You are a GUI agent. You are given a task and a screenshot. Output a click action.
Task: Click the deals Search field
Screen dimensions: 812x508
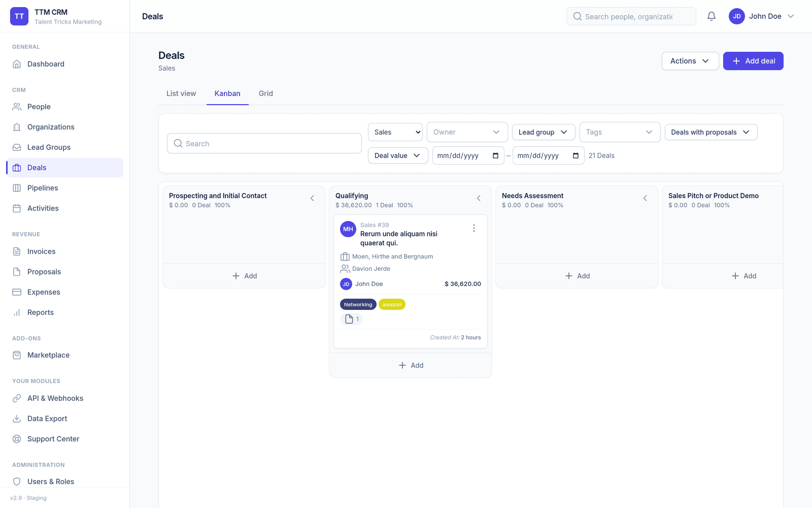[264, 143]
